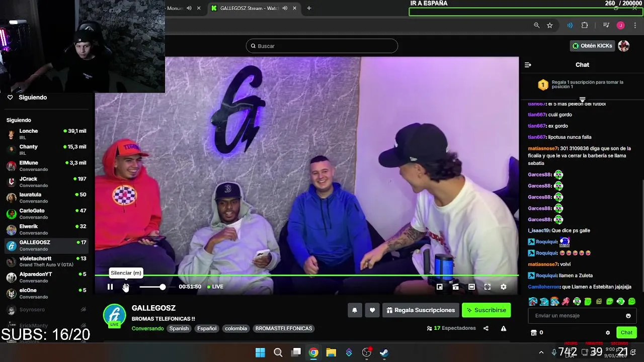The image size is (644, 362).
Task: Open Siguiendo heart menu item
Action: (x=28, y=98)
